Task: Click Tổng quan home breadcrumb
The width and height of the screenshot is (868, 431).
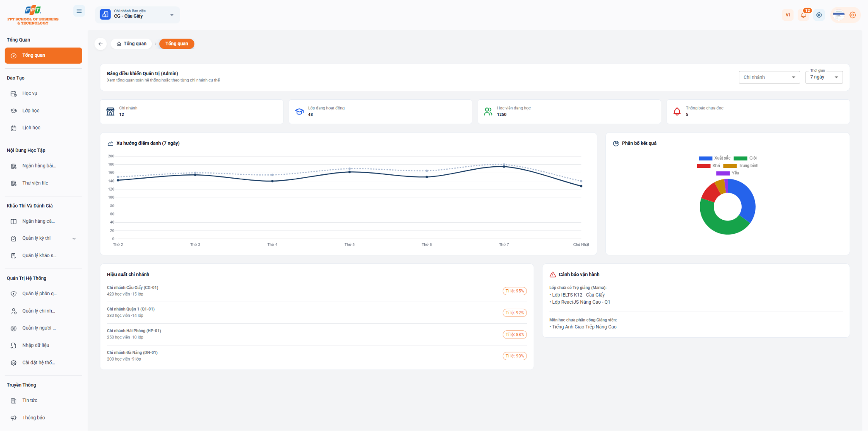Action: (x=131, y=44)
